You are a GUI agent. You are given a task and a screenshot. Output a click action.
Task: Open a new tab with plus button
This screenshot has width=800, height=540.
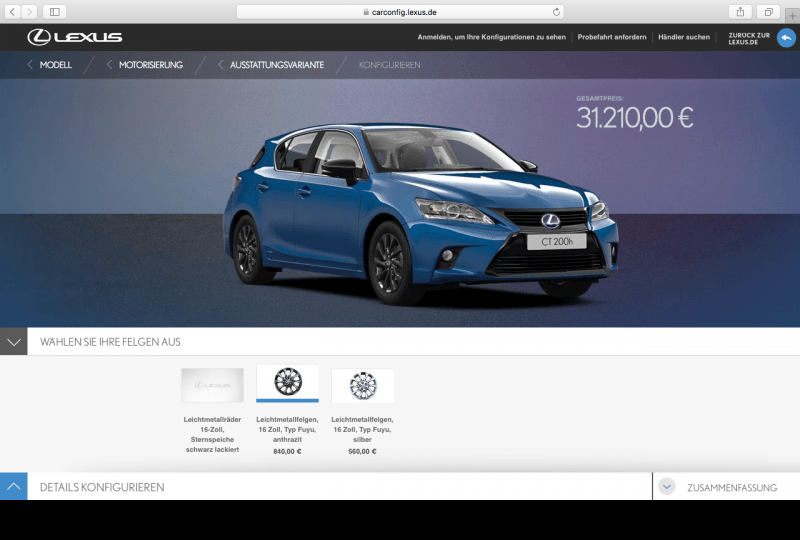[792, 15]
